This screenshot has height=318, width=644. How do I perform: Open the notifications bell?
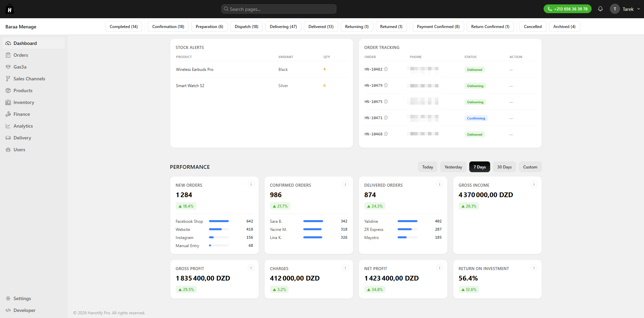[x=600, y=9]
